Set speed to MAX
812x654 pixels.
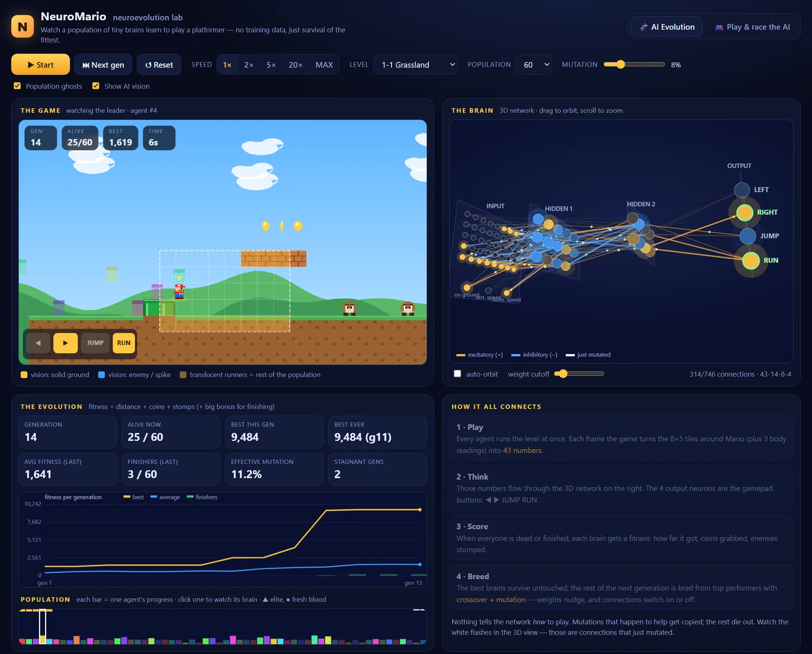pos(324,65)
